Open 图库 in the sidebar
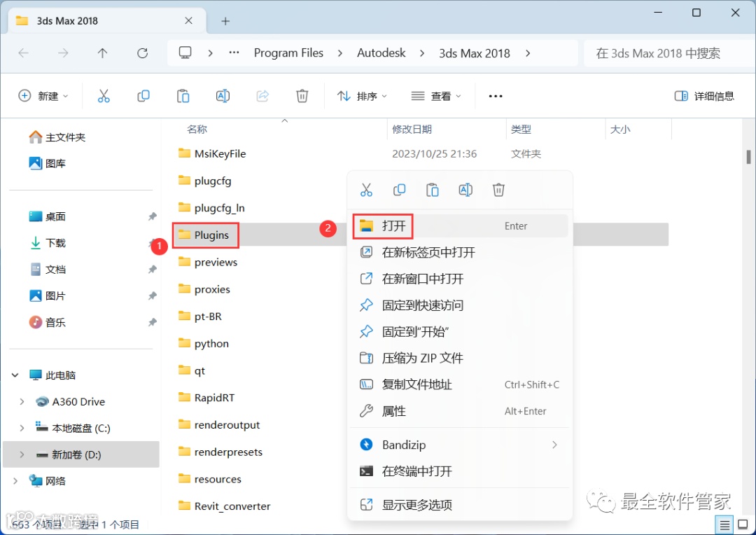This screenshot has height=535, width=756. 48,164
